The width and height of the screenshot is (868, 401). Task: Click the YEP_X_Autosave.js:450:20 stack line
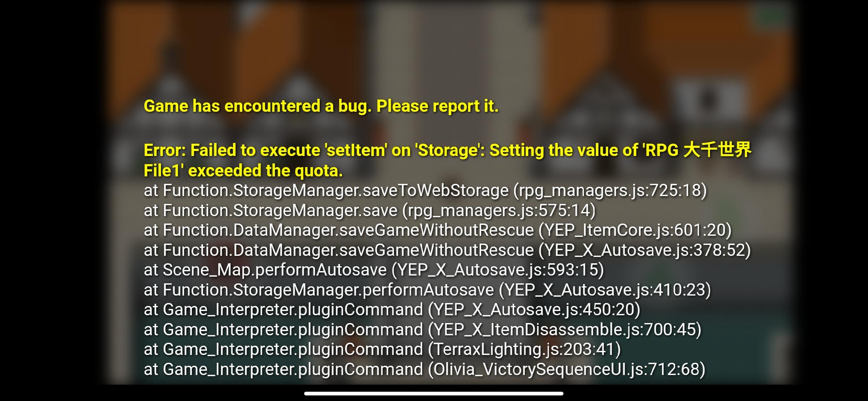coord(392,310)
